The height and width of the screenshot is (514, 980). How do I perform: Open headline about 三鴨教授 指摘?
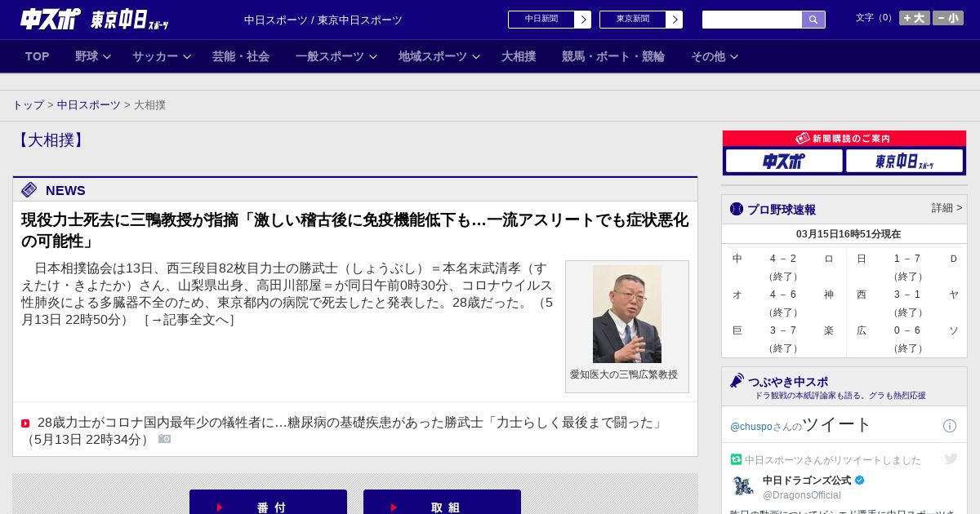click(x=354, y=230)
